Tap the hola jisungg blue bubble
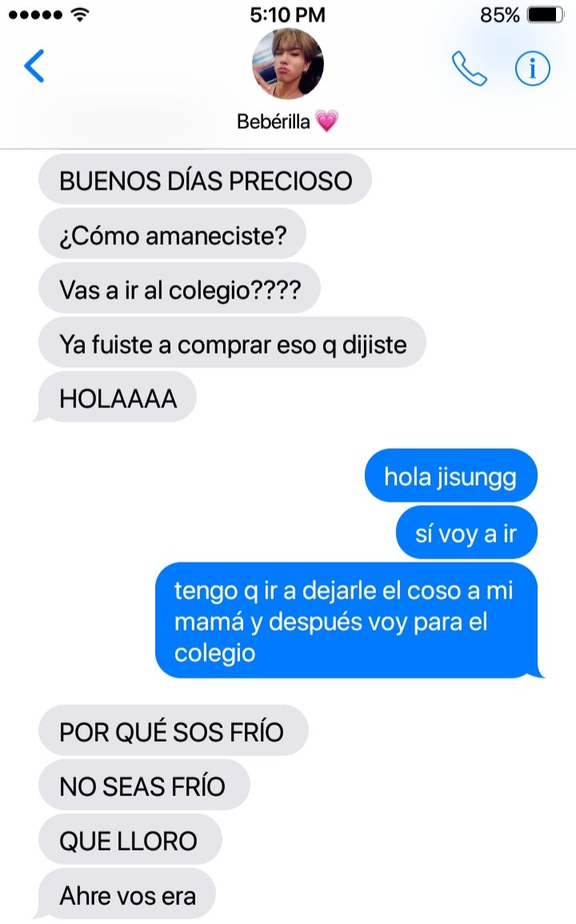The width and height of the screenshot is (576, 924). pyautogui.click(x=451, y=475)
